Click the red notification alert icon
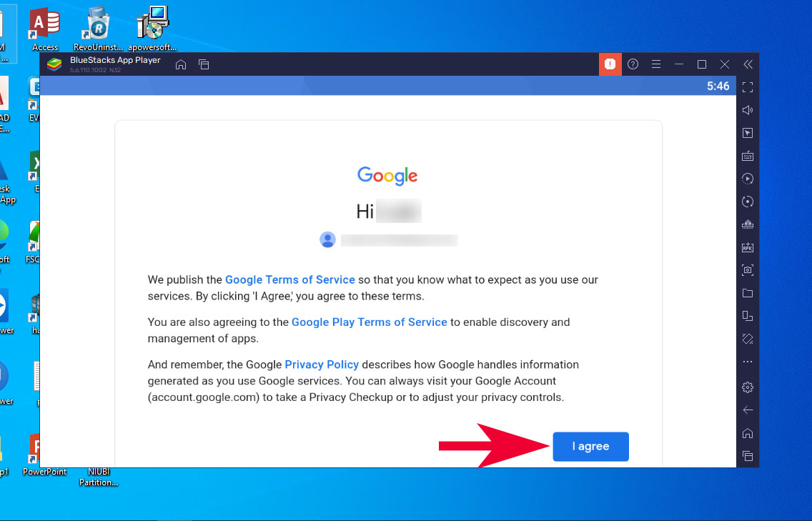The image size is (812, 521). (610, 64)
